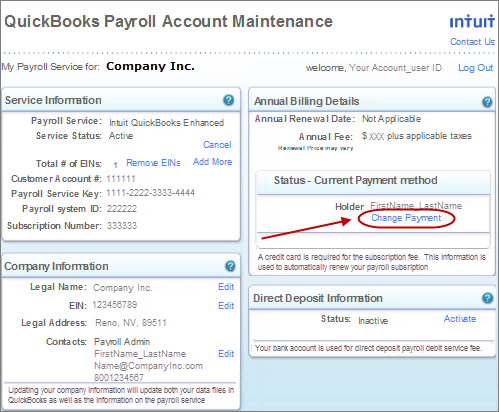Viewport: 499px width, 412px height.
Task: Activate Direct Deposit
Action: click(x=460, y=319)
